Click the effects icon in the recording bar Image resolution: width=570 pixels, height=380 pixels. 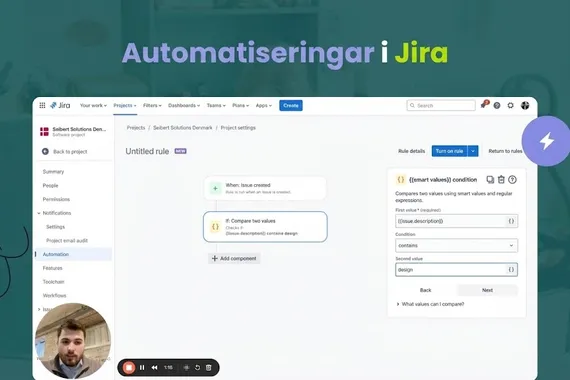coord(186,368)
